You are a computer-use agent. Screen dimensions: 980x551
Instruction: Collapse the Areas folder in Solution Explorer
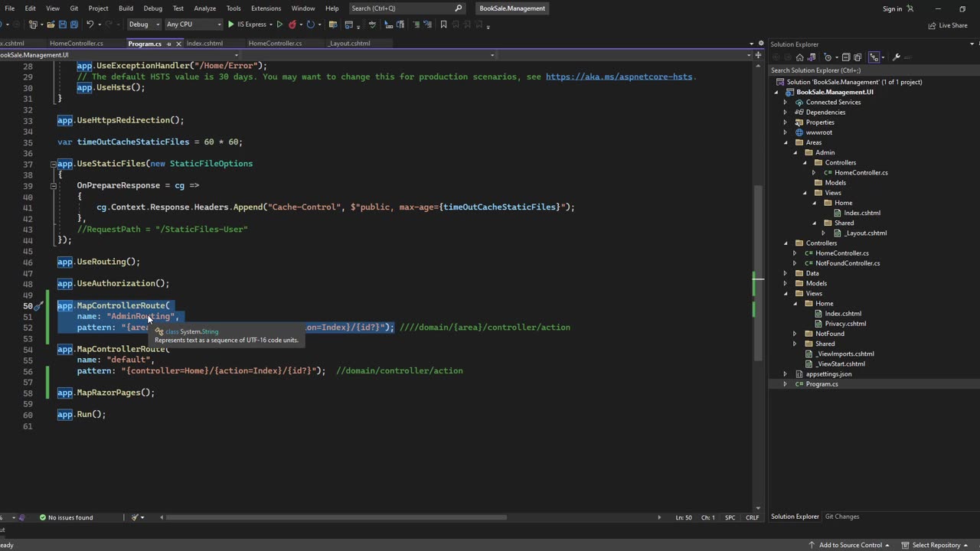tap(785, 142)
